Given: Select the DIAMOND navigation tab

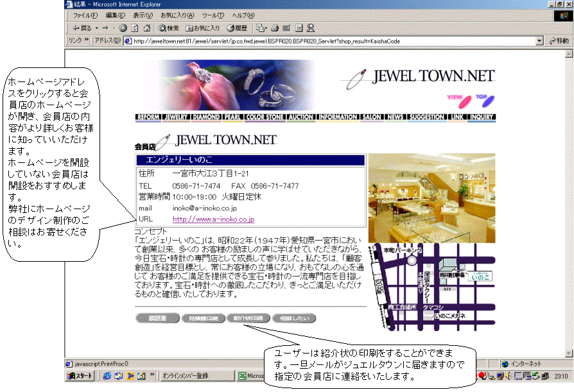Looking at the screenshot, I should [206, 117].
